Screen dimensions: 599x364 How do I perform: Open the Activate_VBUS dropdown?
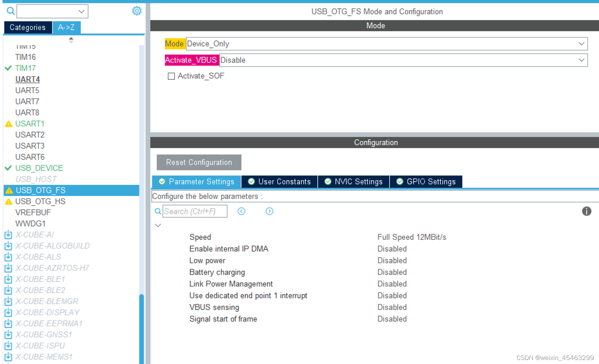pyautogui.click(x=581, y=60)
